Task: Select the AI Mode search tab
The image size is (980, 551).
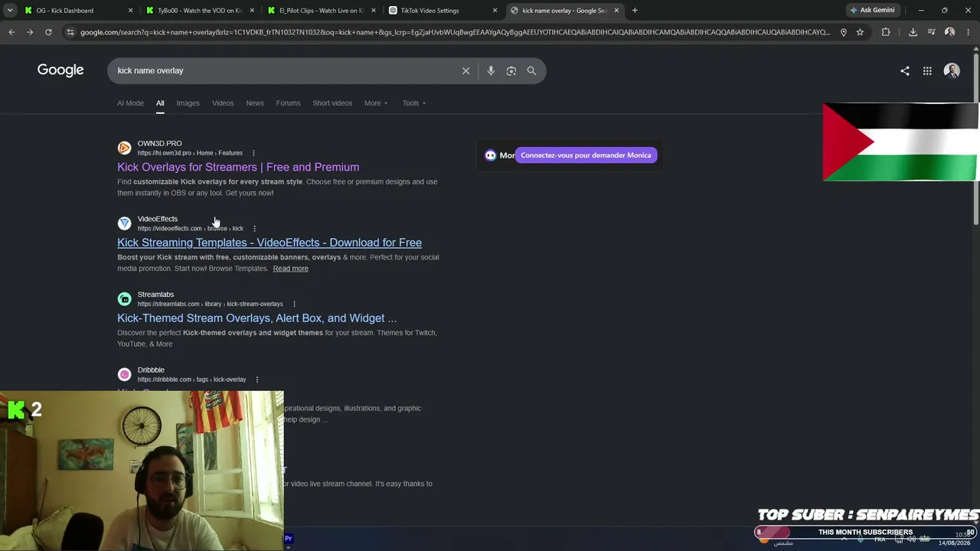Action: pyautogui.click(x=130, y=103)
